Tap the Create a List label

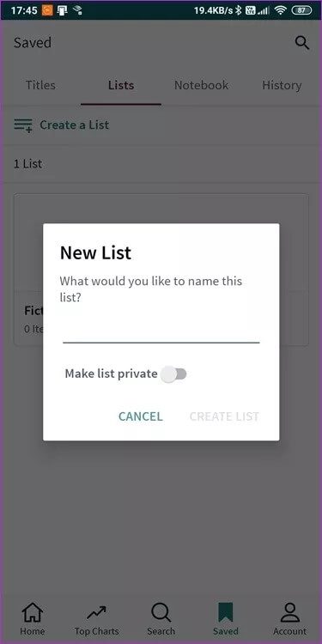coord(75,125)
